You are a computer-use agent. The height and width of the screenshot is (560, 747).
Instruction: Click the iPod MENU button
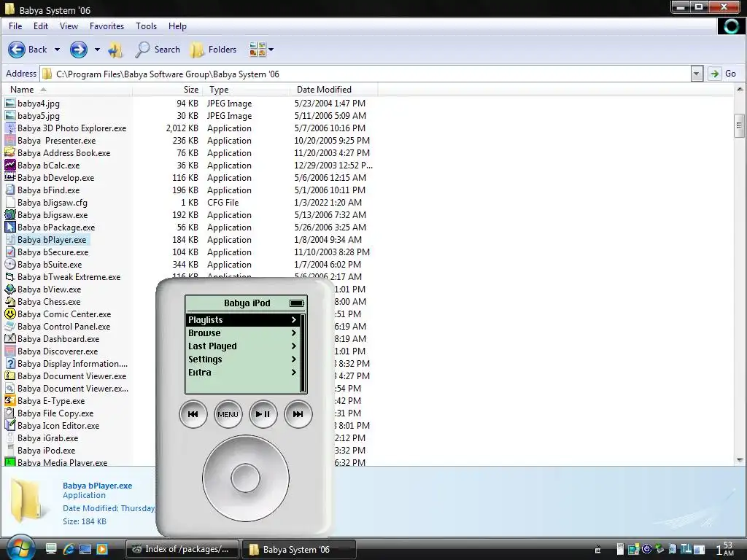pos(228,414)
